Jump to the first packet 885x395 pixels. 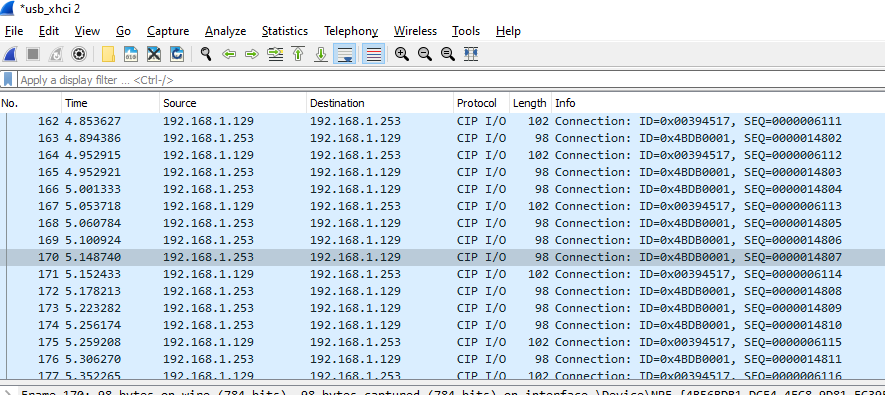pyautogui.click(x=298, y=54)
